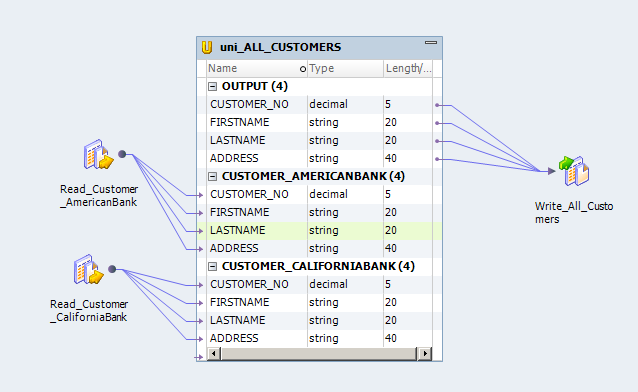This screenshot has height=392, width=638.
Task: Click Read_Customer_AmericanBank label text
Action: click(99, 196)
